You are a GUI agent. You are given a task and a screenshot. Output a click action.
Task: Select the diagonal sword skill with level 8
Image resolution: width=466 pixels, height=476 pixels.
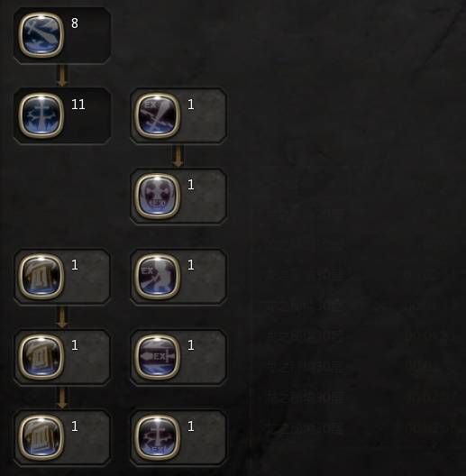[41, 35]
